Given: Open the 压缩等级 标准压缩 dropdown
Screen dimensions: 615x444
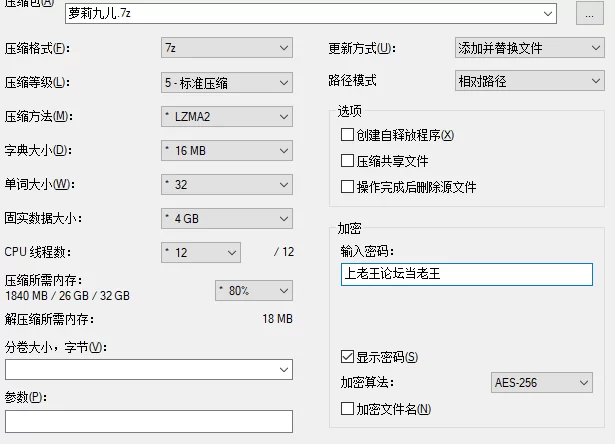Looking at the screenshot, I should 227,82.
